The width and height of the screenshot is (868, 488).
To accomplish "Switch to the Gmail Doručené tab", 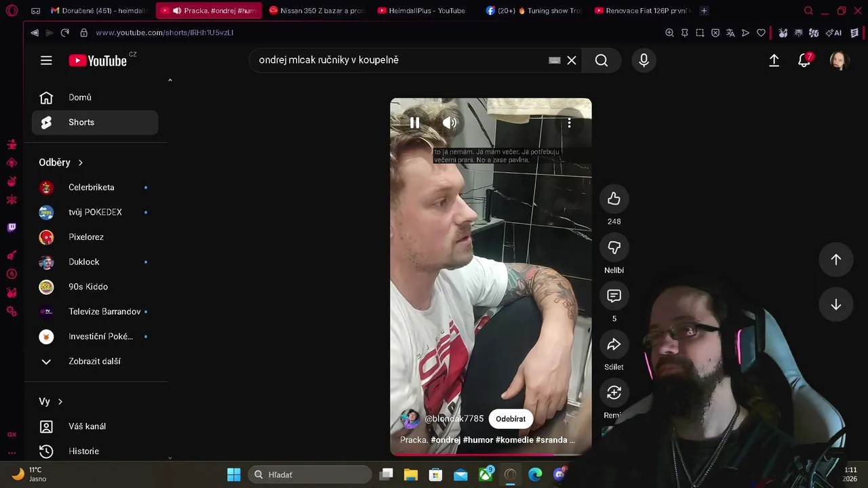I will [x=100, y=11].
